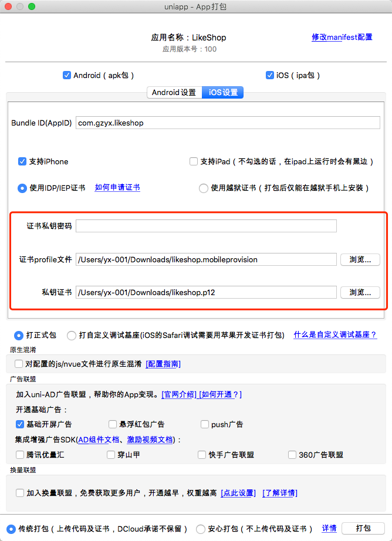
Task: Uncheck the Android (apk包) checkbox
Action: [67, 75]
